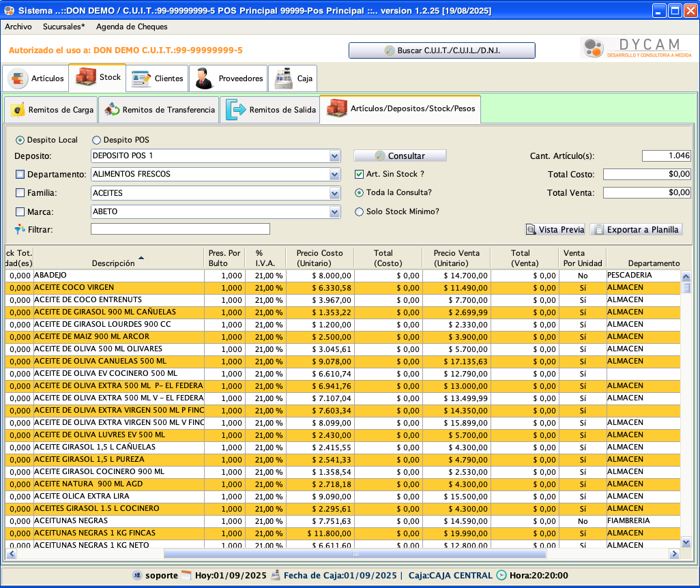Open the Artículos module icon
The height and width of the screenshot is (588, 700).
coord(18,78)
